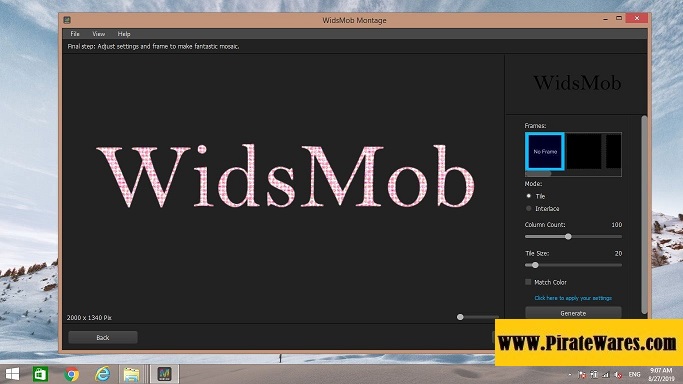Go back with the Back button
Viewport: 683px width, 384px height.
pos(103,337)
